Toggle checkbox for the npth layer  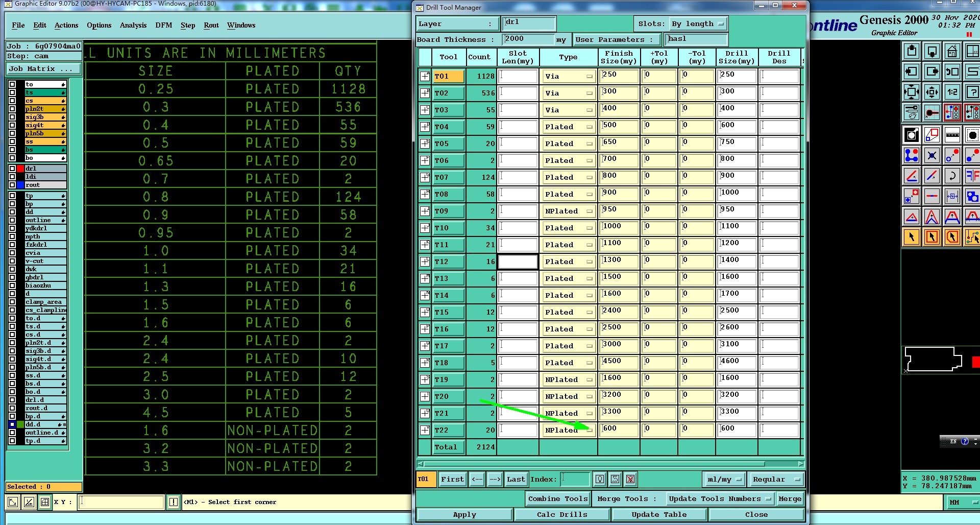12,236
